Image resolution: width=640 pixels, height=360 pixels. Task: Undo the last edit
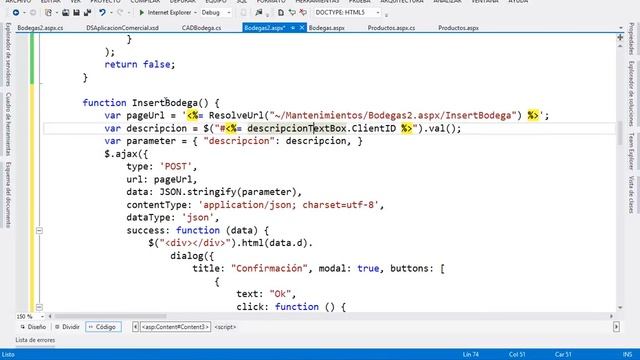102,13
